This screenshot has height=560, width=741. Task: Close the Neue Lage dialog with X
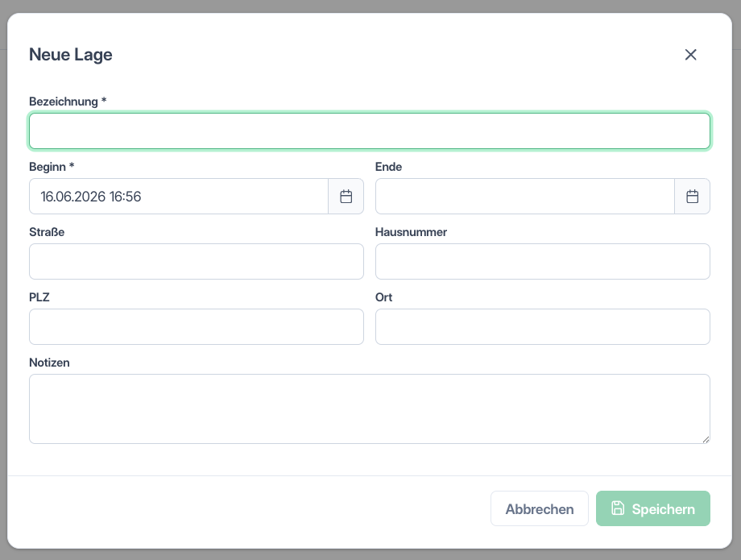690,55
